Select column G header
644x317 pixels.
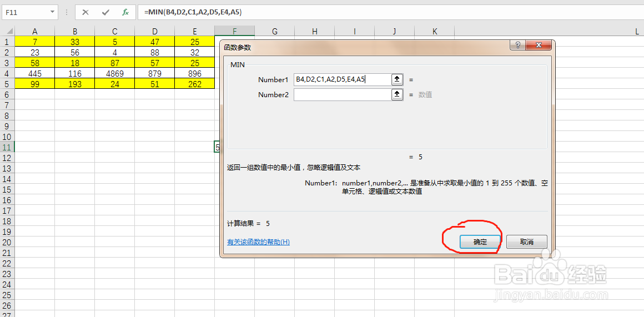coord(274,31)
